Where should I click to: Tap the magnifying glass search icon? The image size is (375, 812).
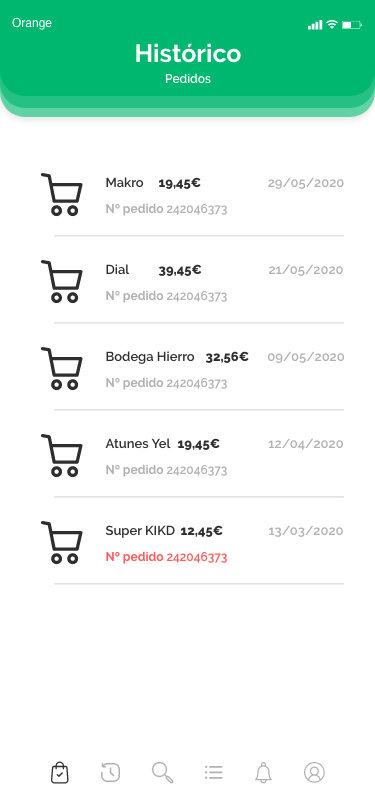[162, 772]
